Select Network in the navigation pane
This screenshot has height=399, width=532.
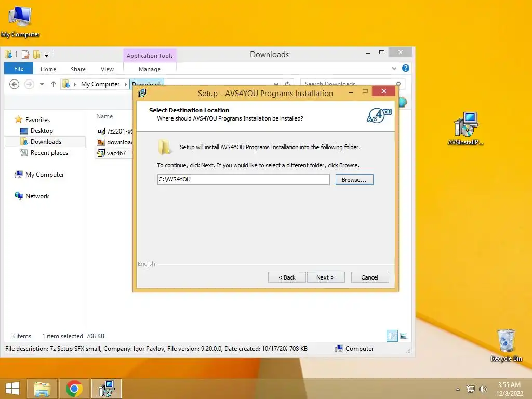point(37,196)
